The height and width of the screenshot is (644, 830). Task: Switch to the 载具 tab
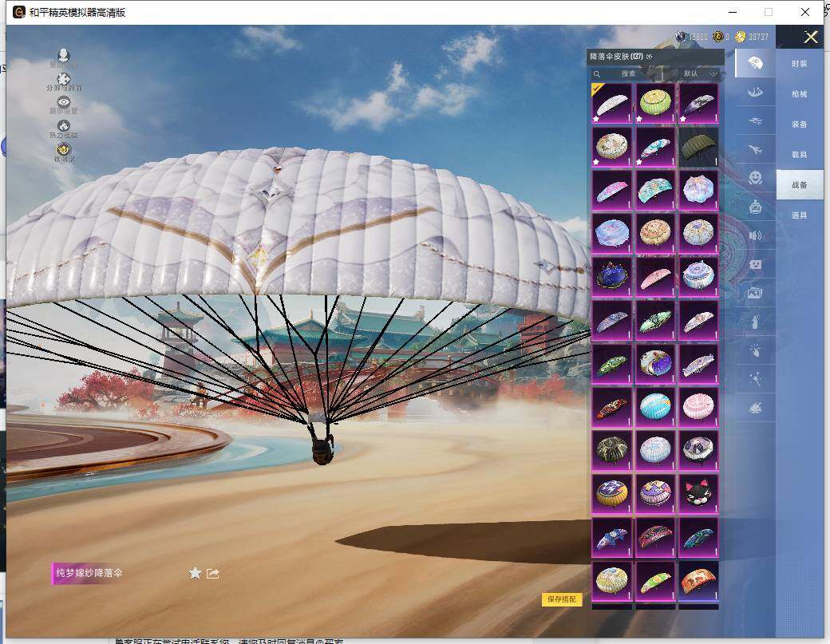click(800, 154)
